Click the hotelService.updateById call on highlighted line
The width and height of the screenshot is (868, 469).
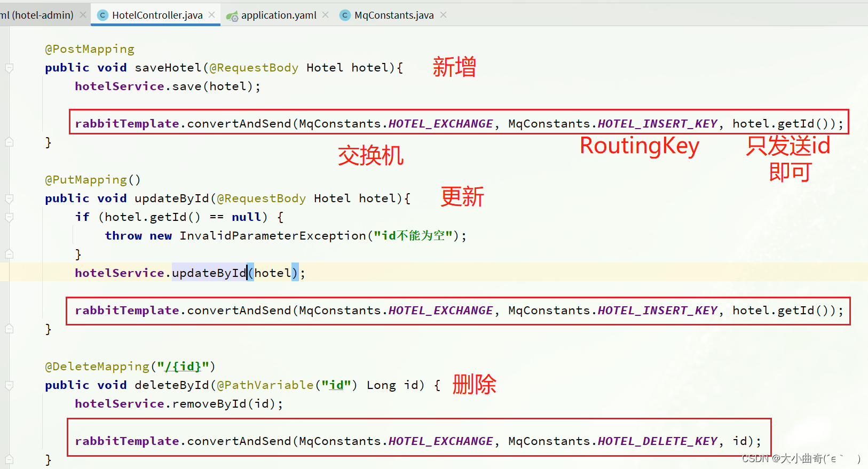(190, 273)
